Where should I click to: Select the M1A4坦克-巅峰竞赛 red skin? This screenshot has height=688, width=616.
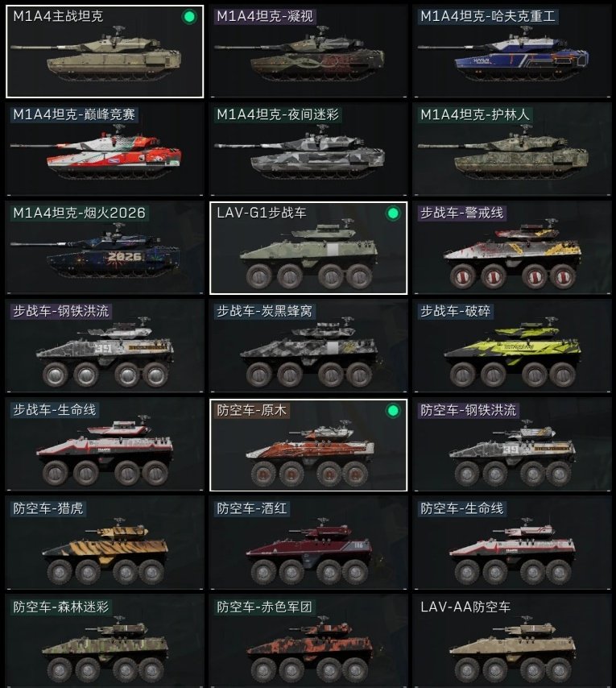(x=105, y=150)
